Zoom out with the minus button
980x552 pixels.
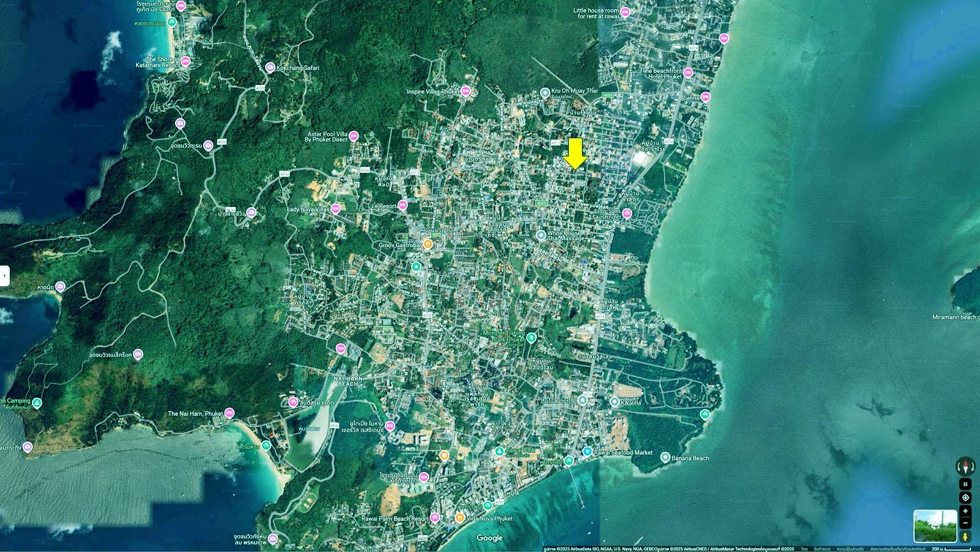point(965,523)
